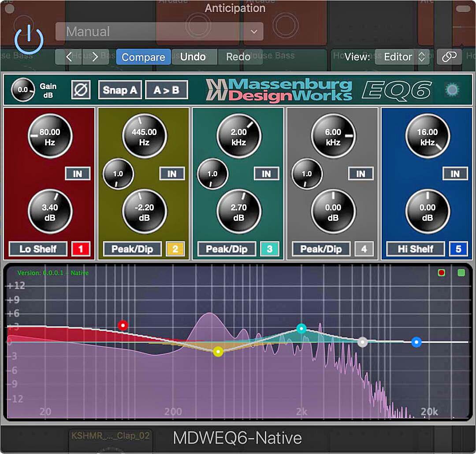Click the 445.00 Hz frequency knob
Image resolution: width=476 pixels, height=454 pixels.
tap(145, 136)
